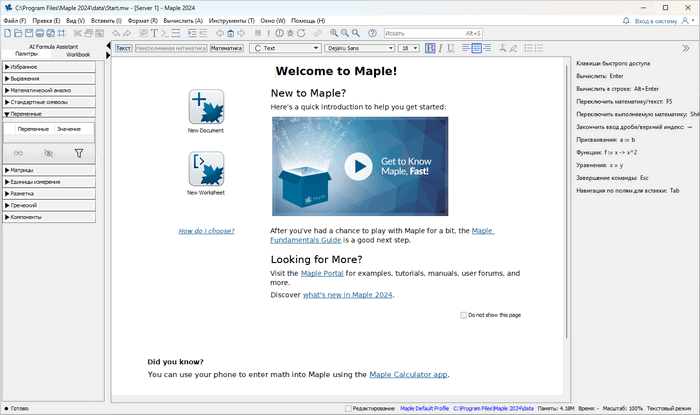Check the 'Do not show this page' checkbox
700x415 pixels.
click(464, 315)
